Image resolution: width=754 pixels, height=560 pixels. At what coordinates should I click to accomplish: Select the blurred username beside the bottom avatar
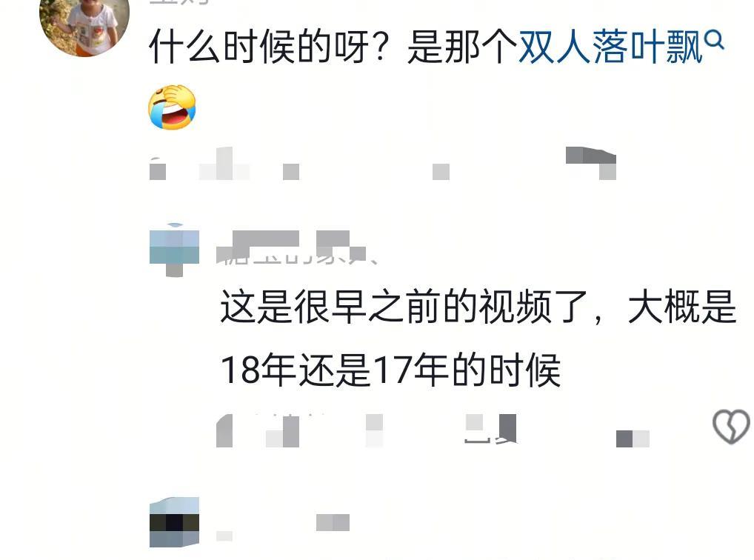(x=333, y=522)
